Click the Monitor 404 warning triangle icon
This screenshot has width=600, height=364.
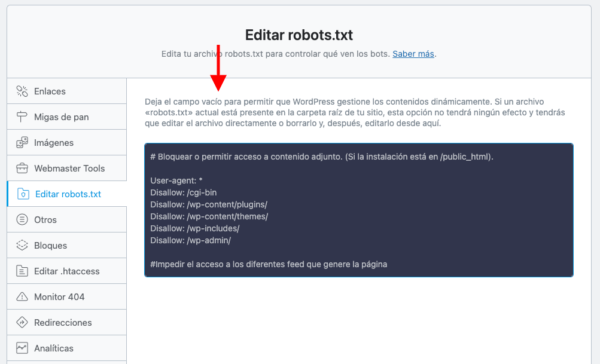(x=22, y=296)
